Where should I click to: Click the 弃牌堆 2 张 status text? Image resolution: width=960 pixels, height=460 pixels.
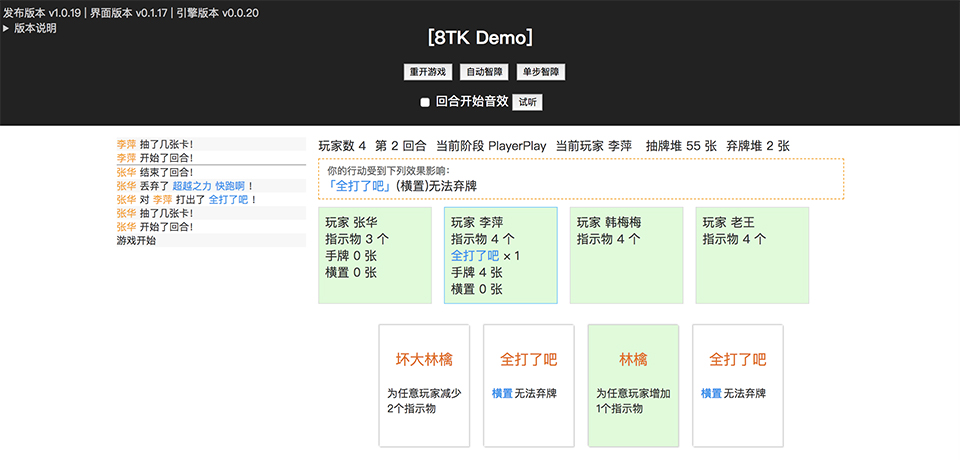click(758, 146)
